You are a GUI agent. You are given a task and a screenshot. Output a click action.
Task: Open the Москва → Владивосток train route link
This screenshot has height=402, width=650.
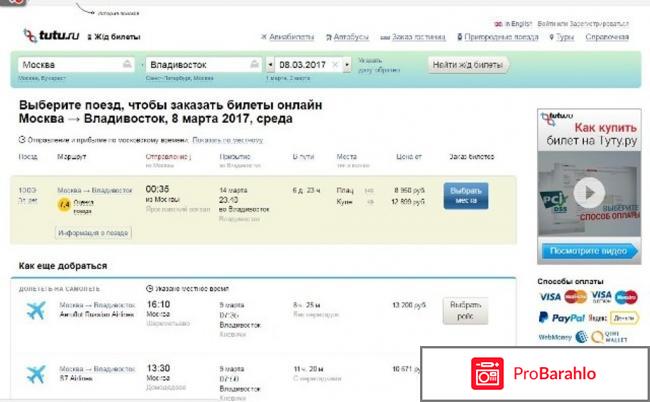(x=95, y=190)
